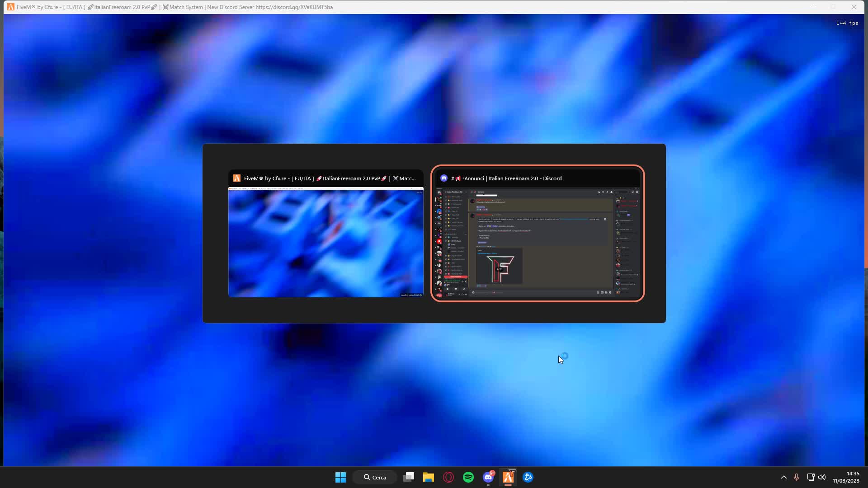
Task: Open File Explorer from the taskbar
Action: pyautogui.click(x=428, y=477)
